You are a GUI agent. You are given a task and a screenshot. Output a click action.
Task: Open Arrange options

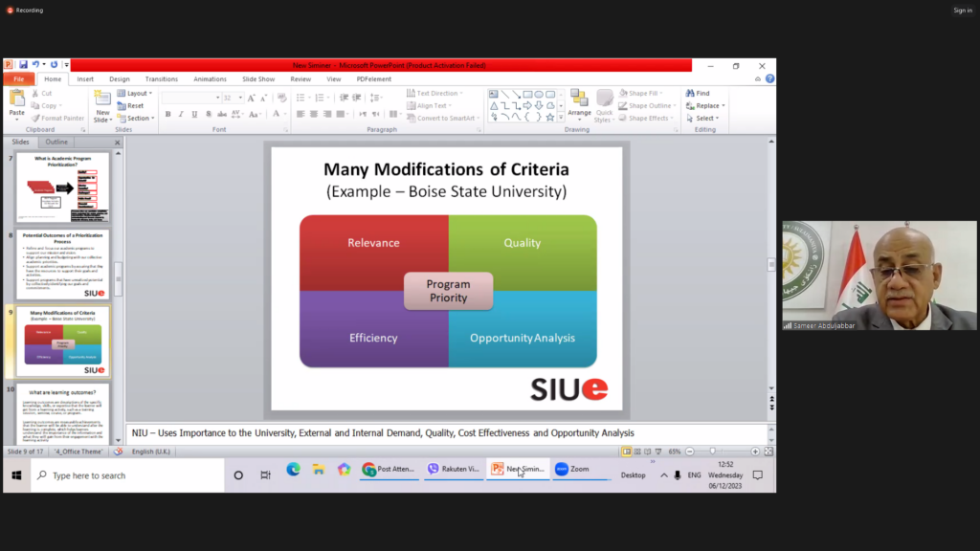(579, 103)
